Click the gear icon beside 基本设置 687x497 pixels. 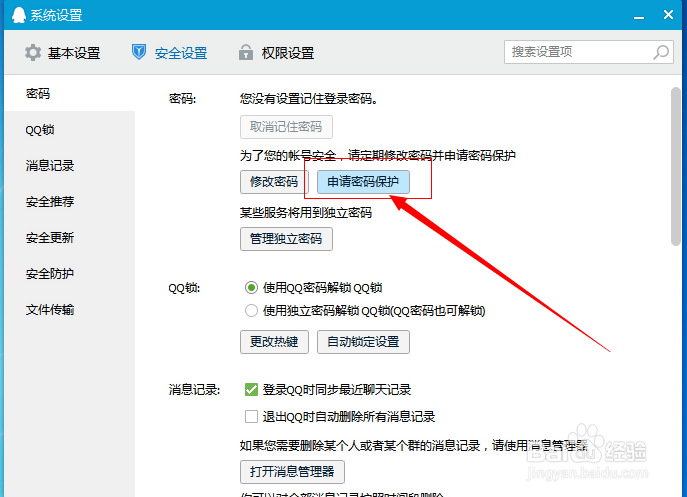(33, 53)
